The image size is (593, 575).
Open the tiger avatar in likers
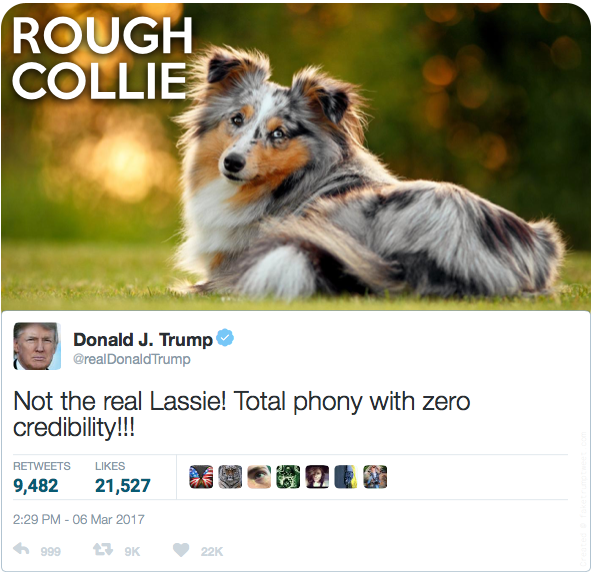230,476
